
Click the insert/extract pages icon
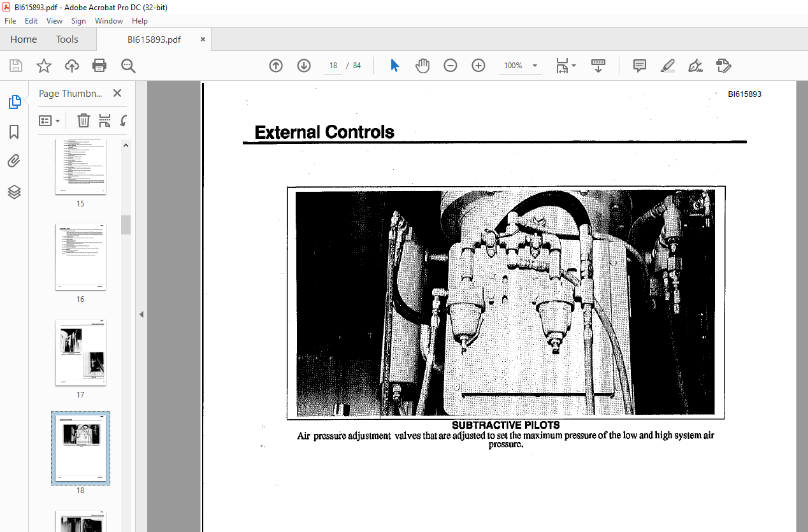click(x=105, y=120)
